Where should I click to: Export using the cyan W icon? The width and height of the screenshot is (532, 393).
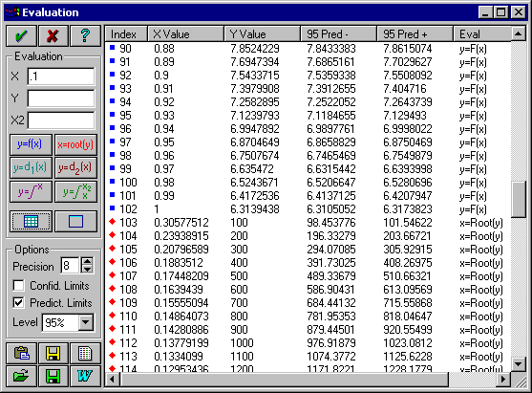(x=85, y=376)
